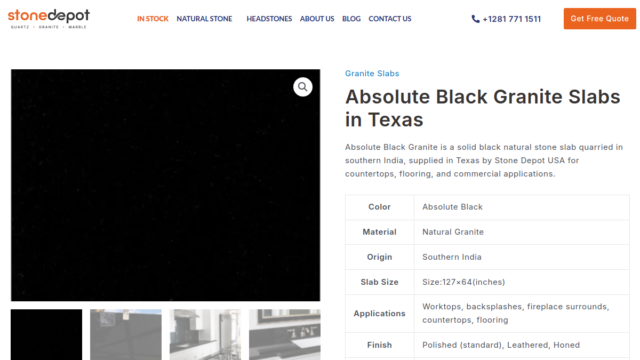Call +1281 771 1511 link
The height and width of the screenshot is (360, 640).
pos(511,19)
